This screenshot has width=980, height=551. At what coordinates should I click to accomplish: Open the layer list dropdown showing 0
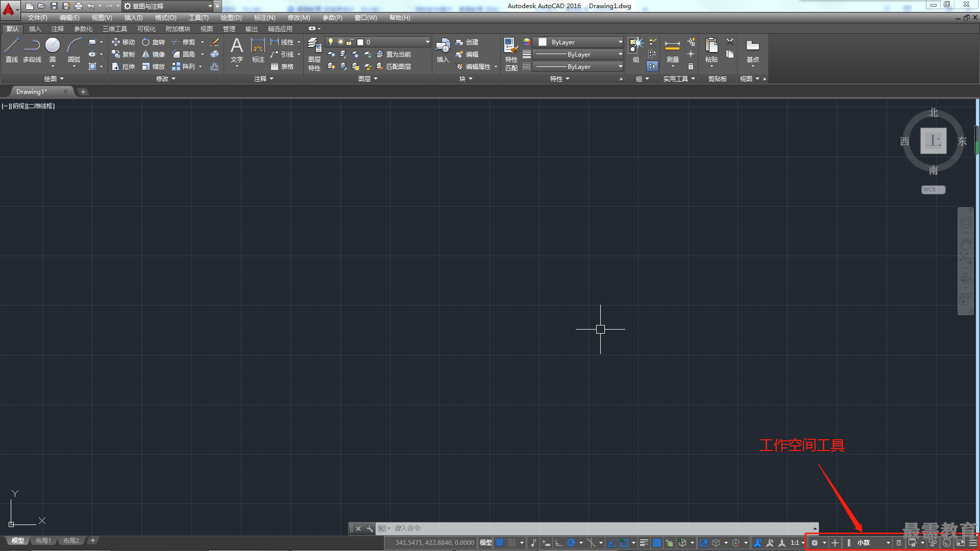(x=378, y=42)
